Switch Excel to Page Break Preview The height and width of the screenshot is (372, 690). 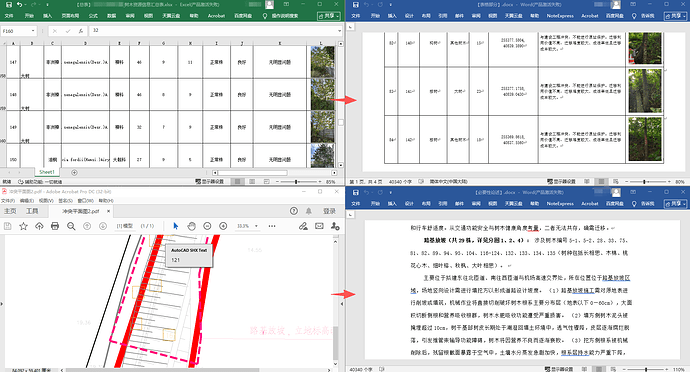[267, 181]
